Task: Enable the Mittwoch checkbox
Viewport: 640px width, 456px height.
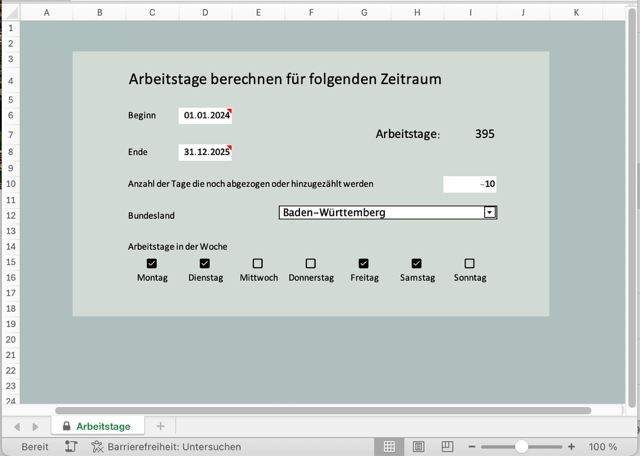Action: (x=258, y=264)
